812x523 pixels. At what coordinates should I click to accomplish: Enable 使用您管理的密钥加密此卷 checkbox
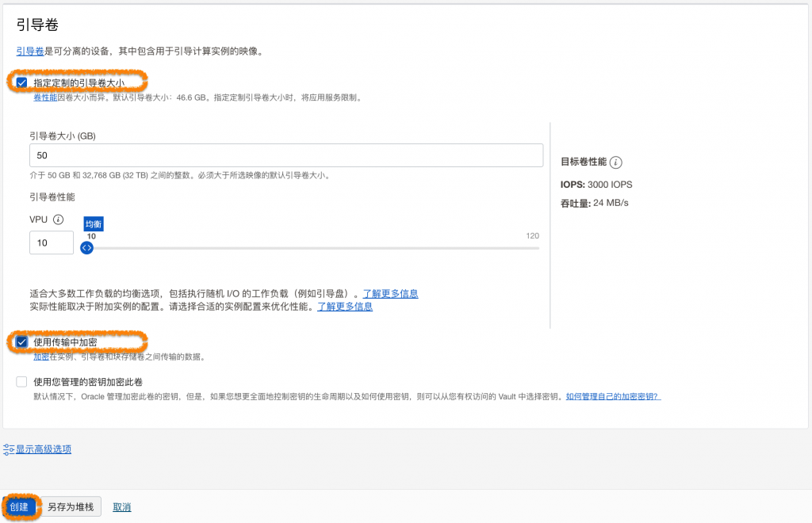pos(22,382)
